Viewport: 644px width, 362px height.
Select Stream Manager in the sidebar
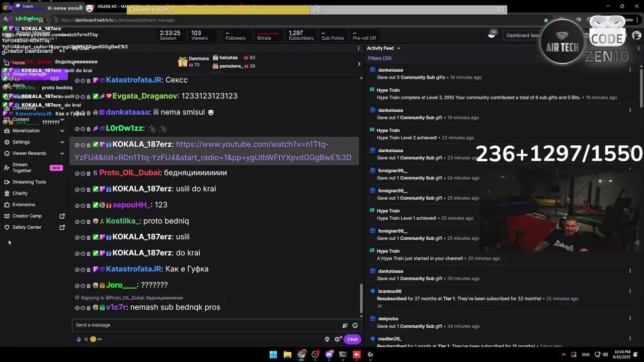point(34,74)
